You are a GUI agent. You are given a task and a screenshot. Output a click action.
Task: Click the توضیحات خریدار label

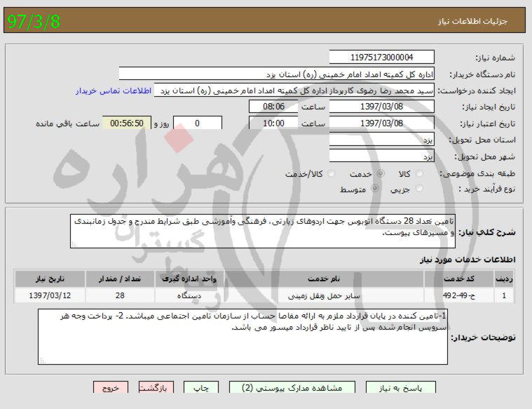coord(483,337)
